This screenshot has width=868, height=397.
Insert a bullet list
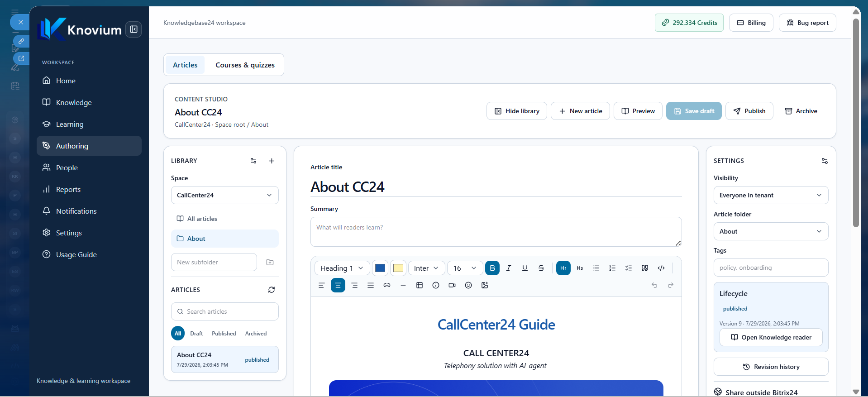(596, 268)
